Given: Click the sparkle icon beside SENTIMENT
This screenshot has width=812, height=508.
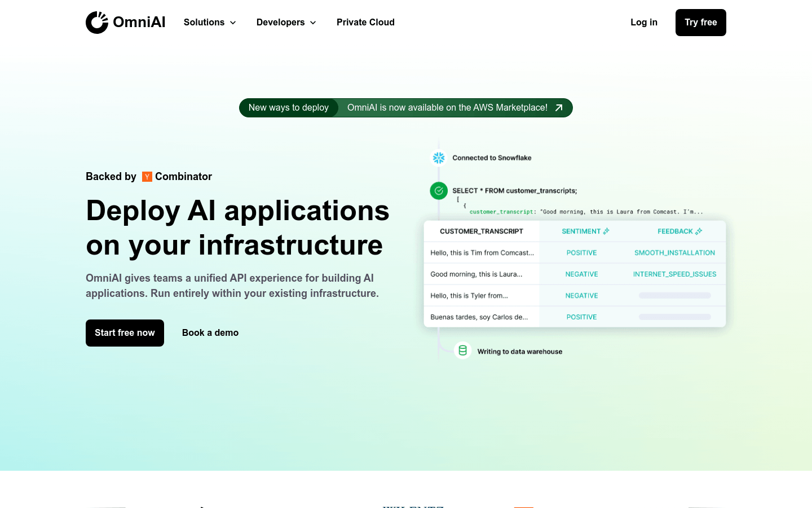Looking at the screenshot, I should click(606, 231).
